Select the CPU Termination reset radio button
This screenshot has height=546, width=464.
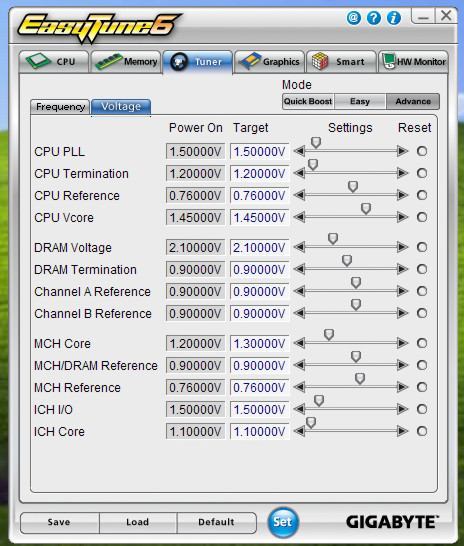(x=422, y=173)
